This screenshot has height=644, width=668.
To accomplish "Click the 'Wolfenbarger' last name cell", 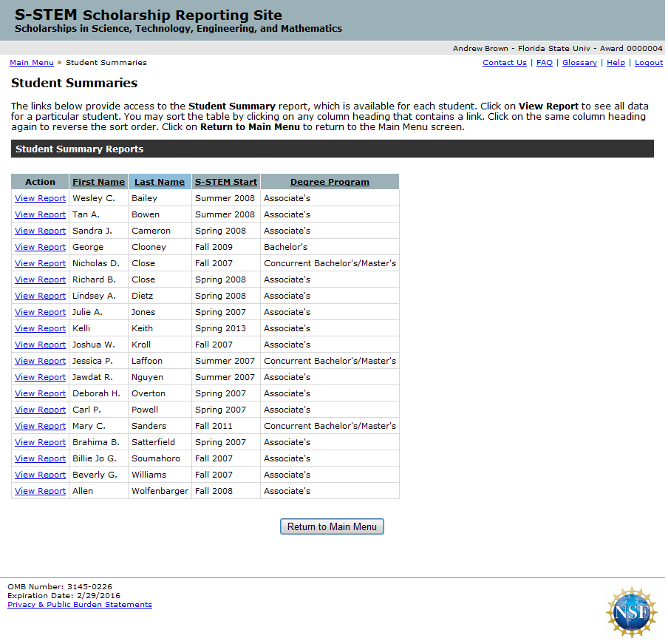I will [160, 491].
